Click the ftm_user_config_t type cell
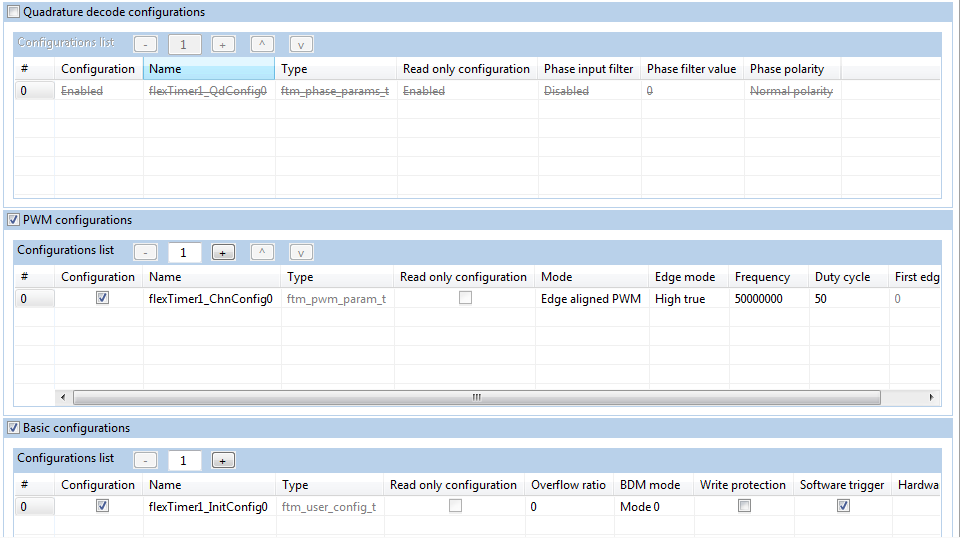The image size is (960, 538). [329, 507]
